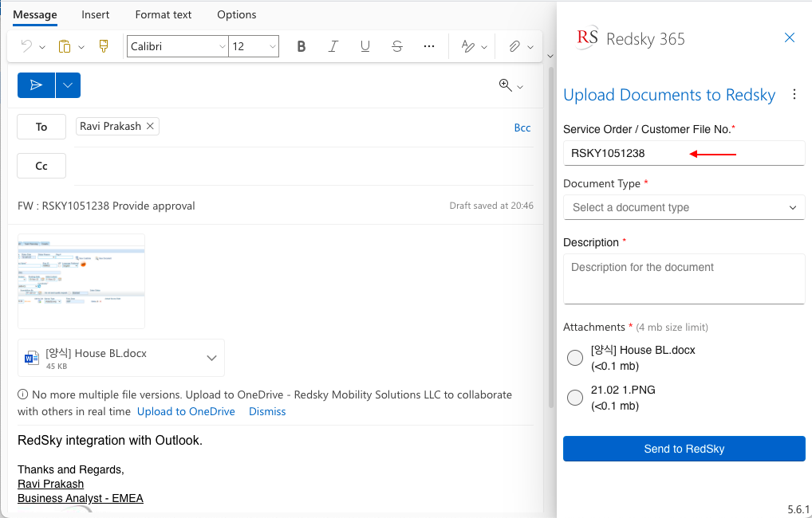This screenshot has width=812, height=518.
Task: Click the version number 5.6.1 text
Action: pyautogui.click(x=798, y=509)
